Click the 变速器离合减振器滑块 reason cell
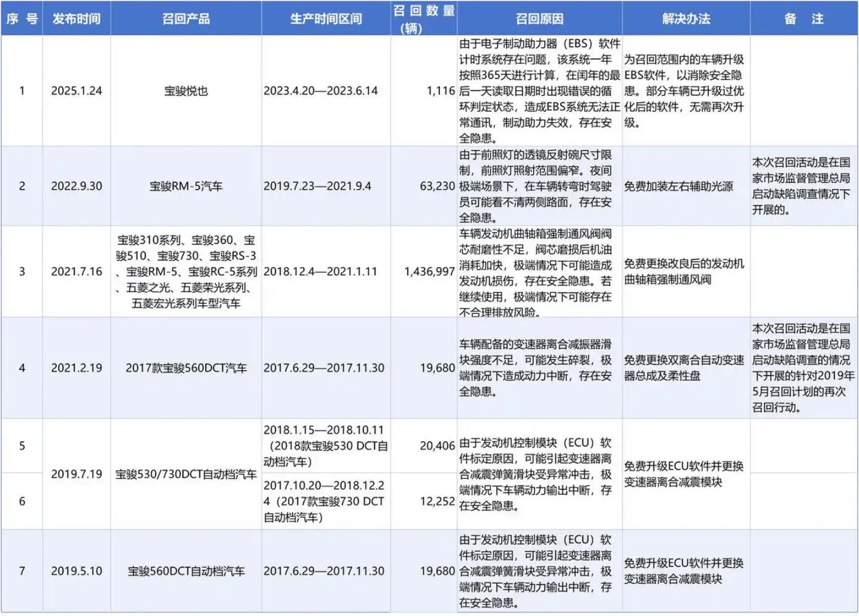Viewport: 859px width, 616px height. coord(540,368)
